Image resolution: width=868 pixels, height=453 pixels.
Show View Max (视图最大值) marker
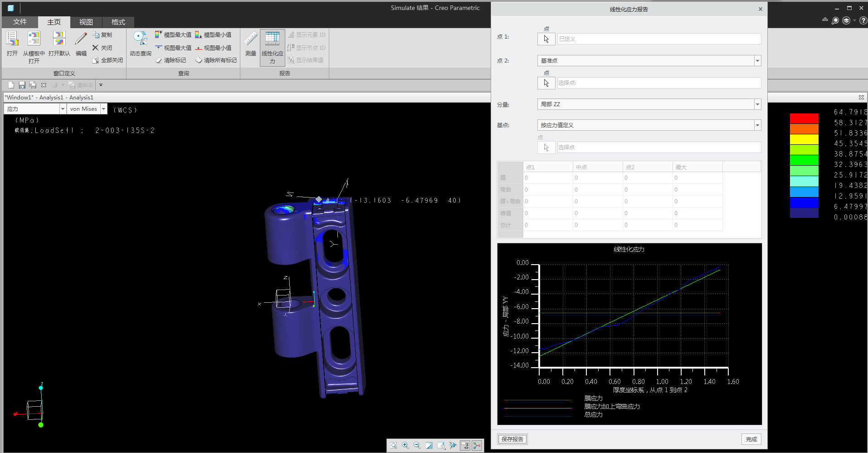point(173,48)
